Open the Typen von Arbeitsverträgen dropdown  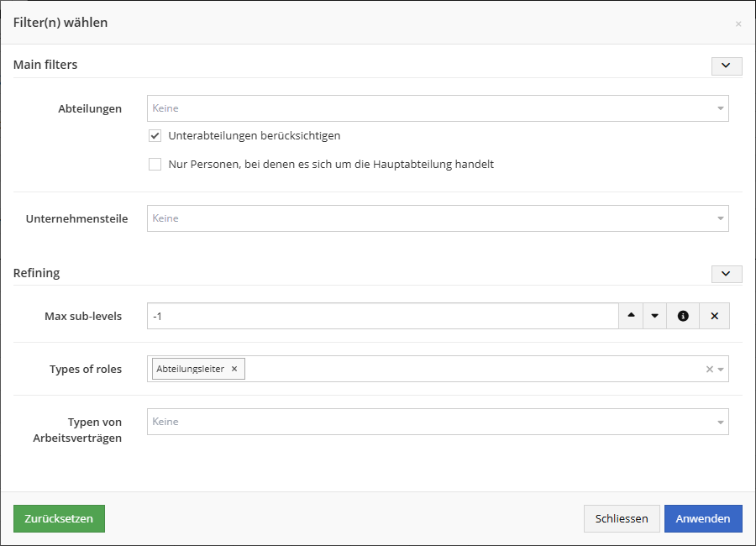(x=437, y=422)
